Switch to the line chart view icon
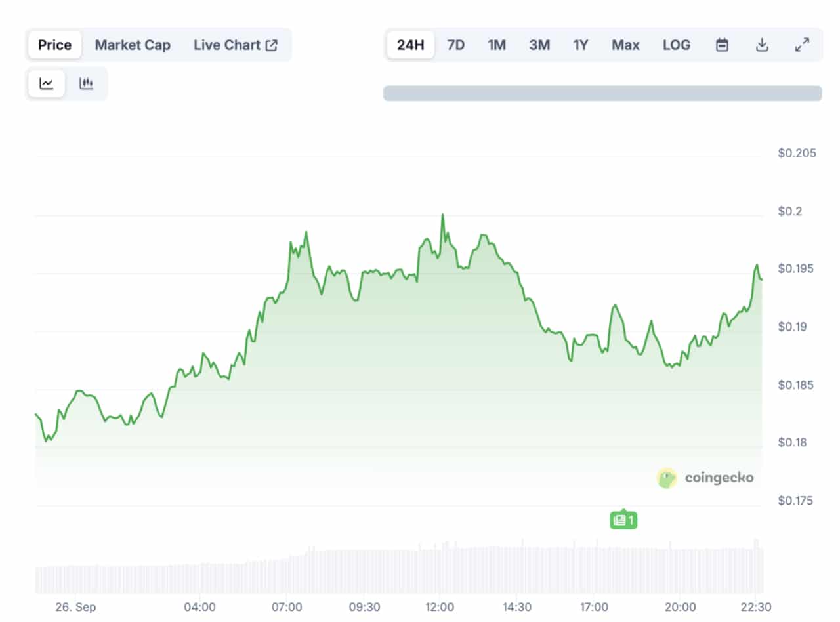Screen dimensions: 840x622 46,83
